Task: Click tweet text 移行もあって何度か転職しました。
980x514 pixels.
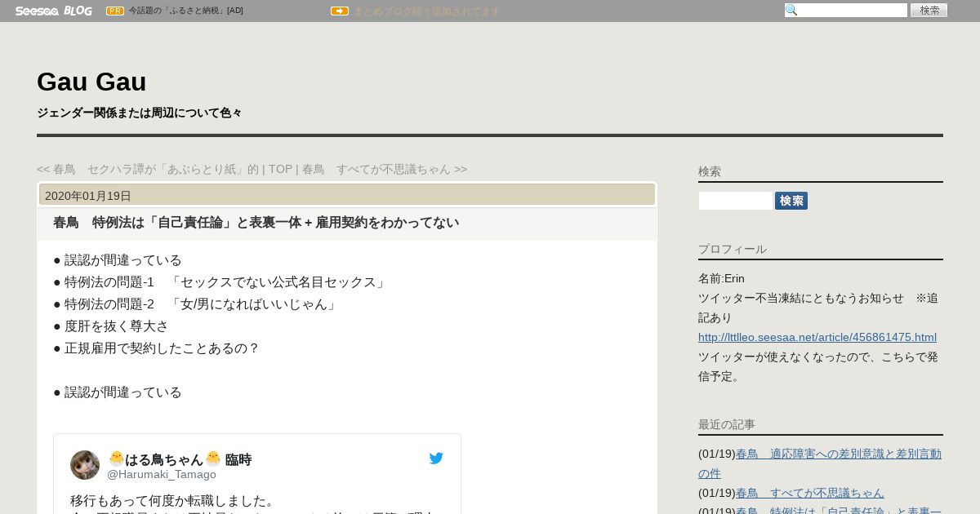Action: point(175,500)
